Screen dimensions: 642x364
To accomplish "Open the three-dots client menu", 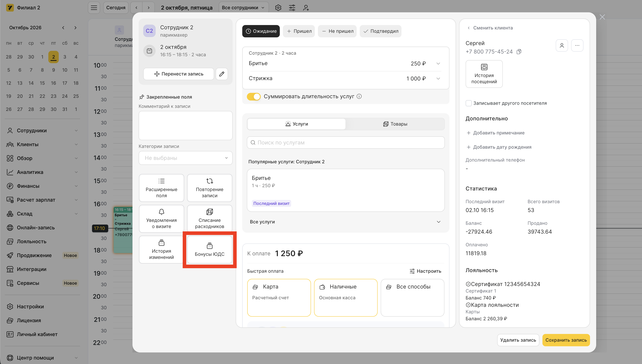I will pos(577,45).
